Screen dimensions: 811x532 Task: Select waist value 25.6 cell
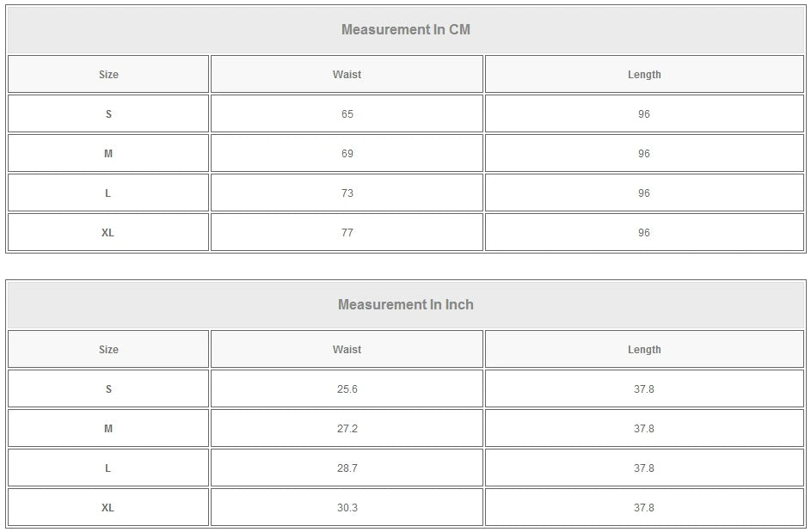(x=347, y=389)
